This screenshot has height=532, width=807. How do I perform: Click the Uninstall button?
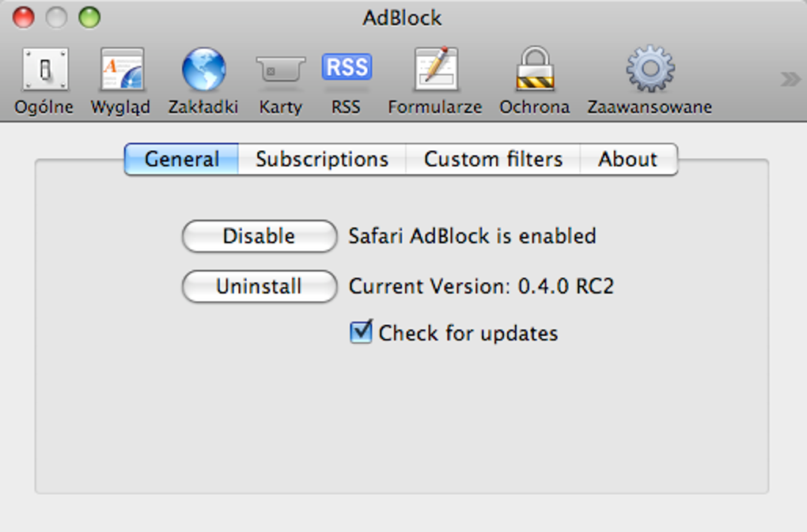259,286
